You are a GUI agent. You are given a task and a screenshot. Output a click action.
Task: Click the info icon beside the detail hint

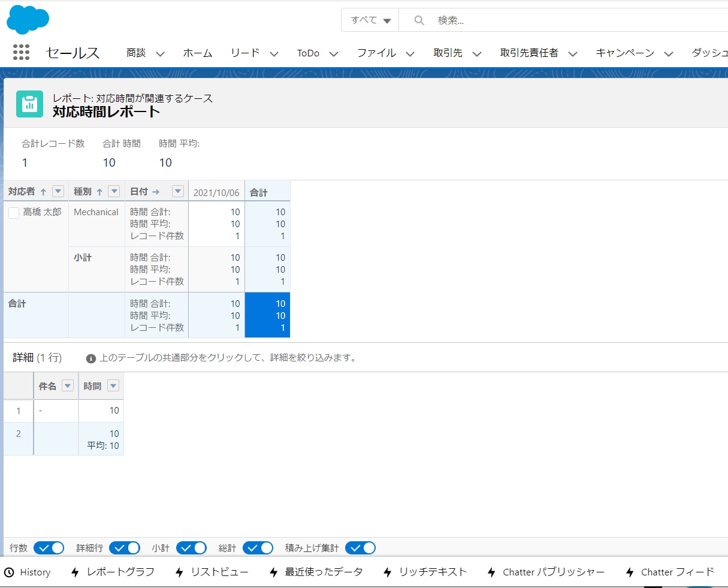coord(91,358)
